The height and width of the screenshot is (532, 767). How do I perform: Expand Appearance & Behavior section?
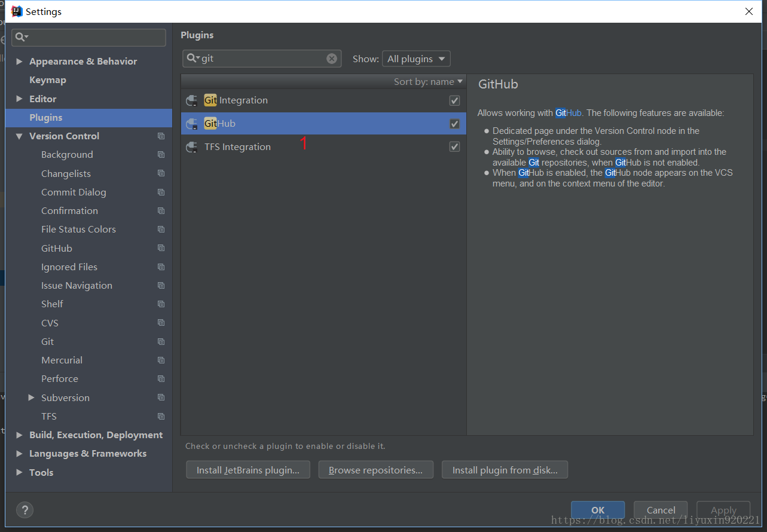tap(20, 62)
